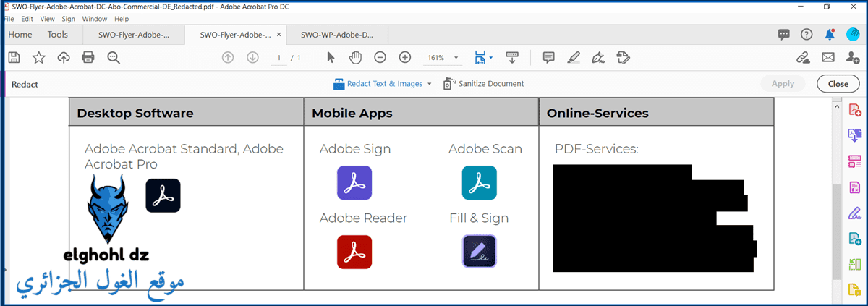Open Create PDF tool in right pane
The width and height of the screenshot is (868, 306).
854,110
